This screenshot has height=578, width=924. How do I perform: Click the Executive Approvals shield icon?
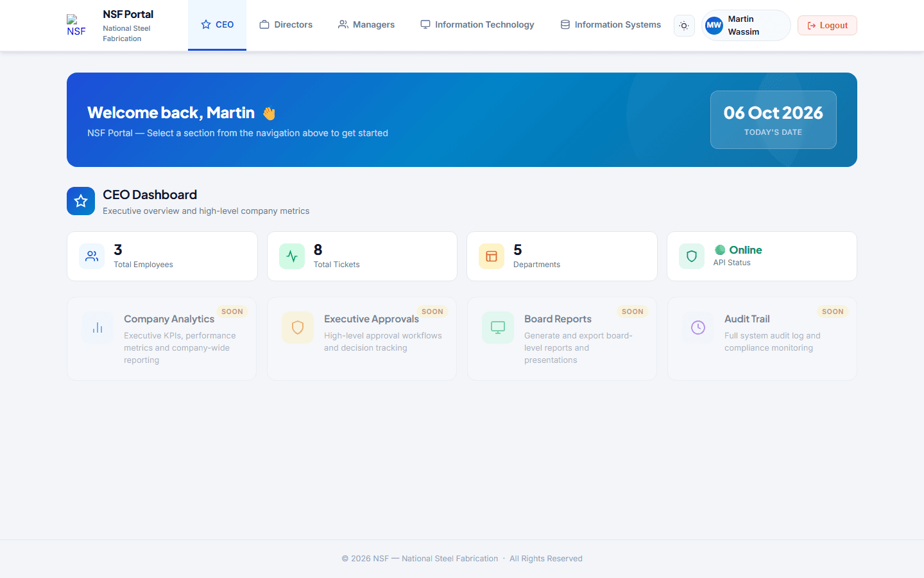[x=298, y=328]
